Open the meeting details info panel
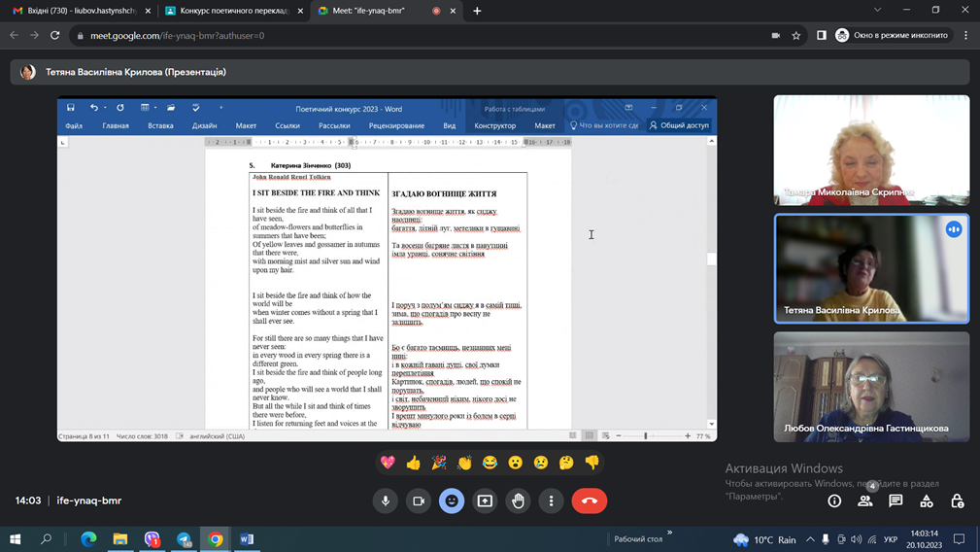The image size is (980, 552). point(834,500)
